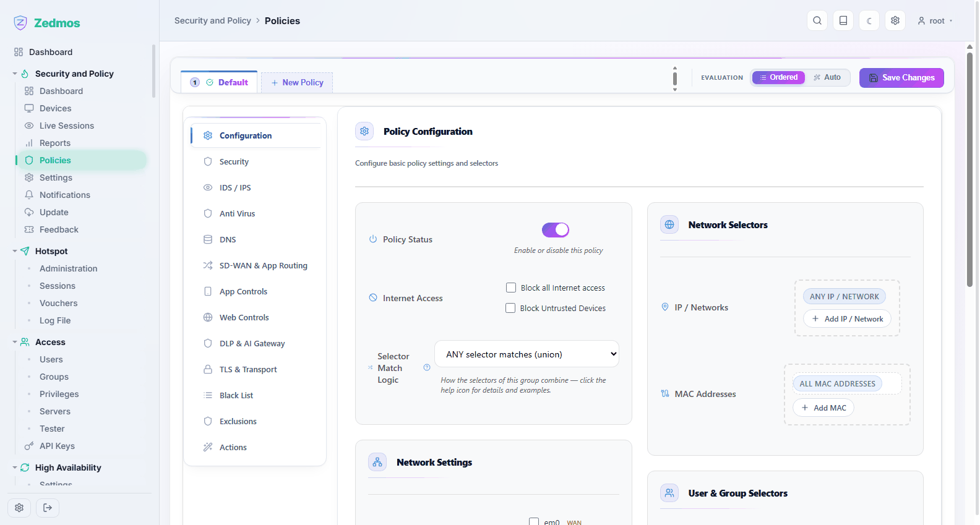Select Auto evaluation mode

pos(827,77)
